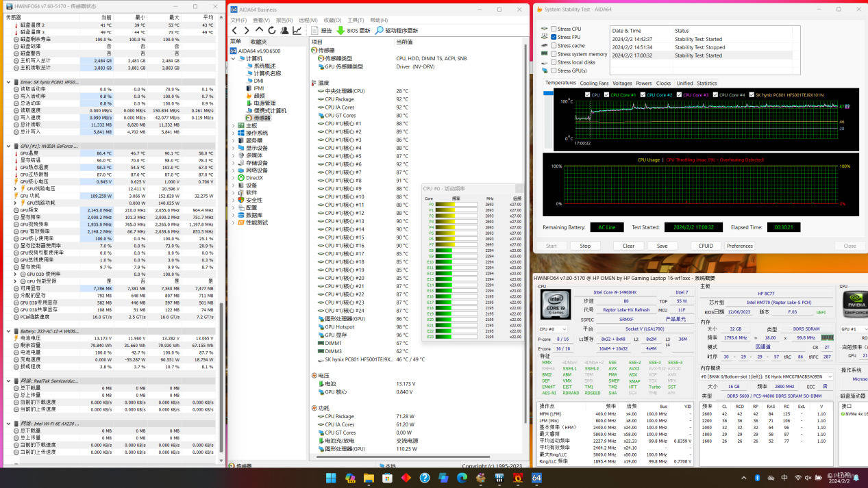Open the 工具(T) menu
The width and height of the screenshot is (868, 488).
pos(356,21)
